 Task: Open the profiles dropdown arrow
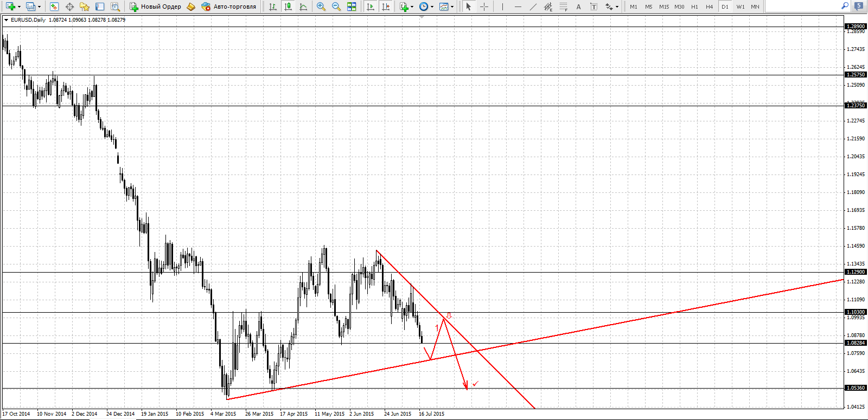pos(39,7)
